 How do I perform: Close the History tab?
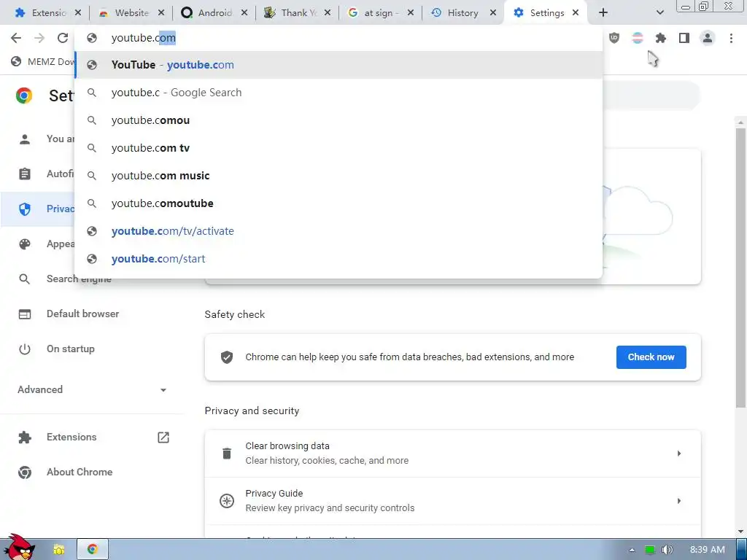[493, 13]
